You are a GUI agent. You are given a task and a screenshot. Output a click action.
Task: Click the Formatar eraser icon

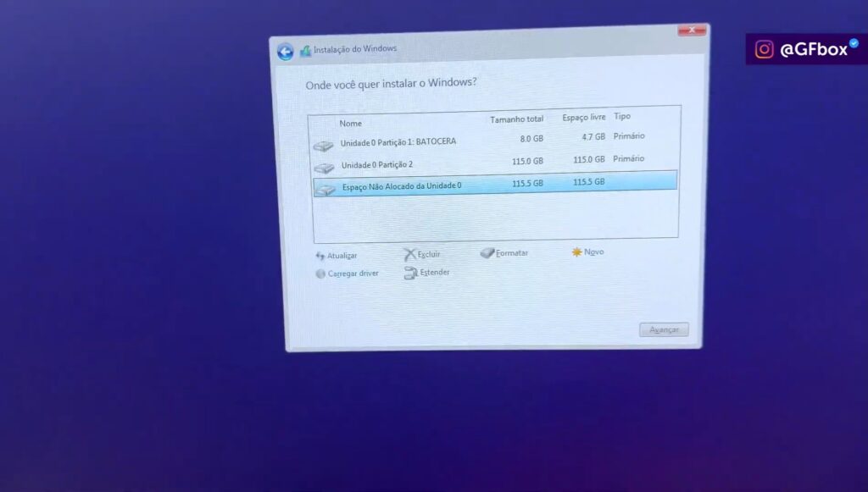[487, 252]
